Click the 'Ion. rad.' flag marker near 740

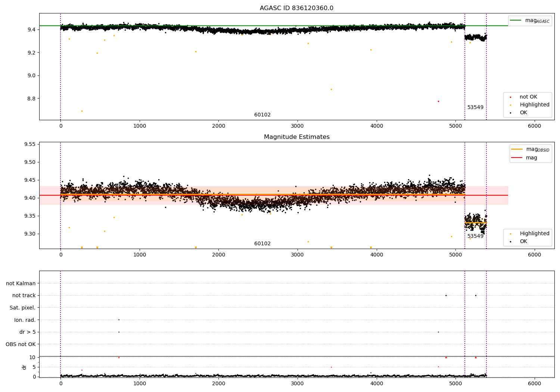119,320
